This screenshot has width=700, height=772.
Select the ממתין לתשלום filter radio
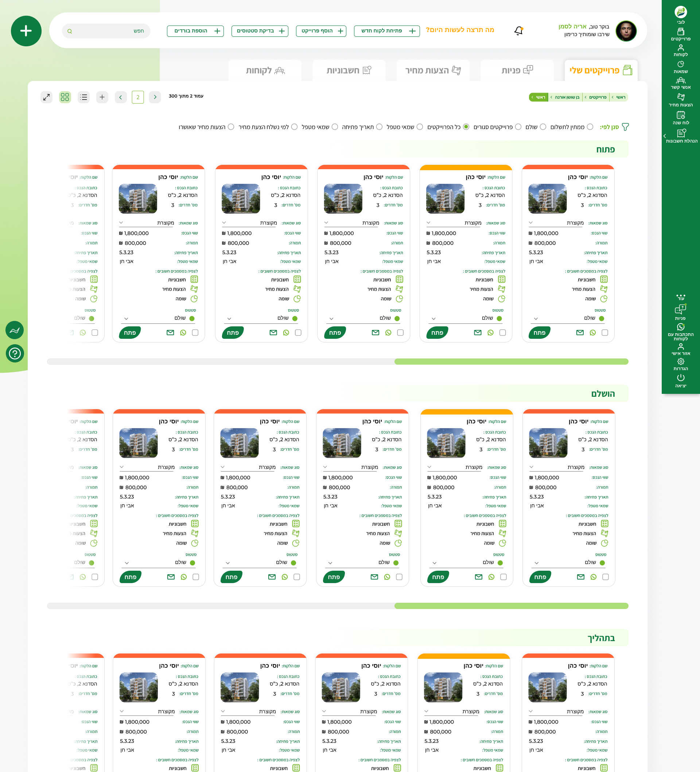590,127
